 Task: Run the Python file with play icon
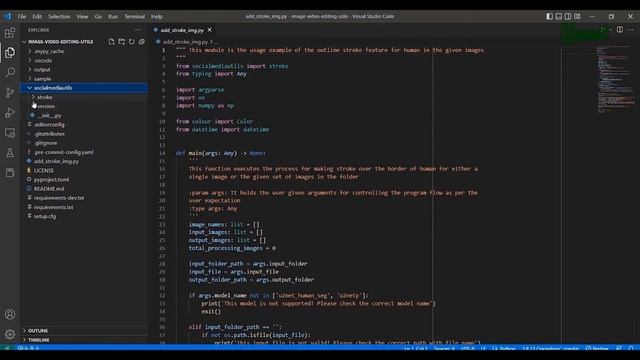(602, 30)
